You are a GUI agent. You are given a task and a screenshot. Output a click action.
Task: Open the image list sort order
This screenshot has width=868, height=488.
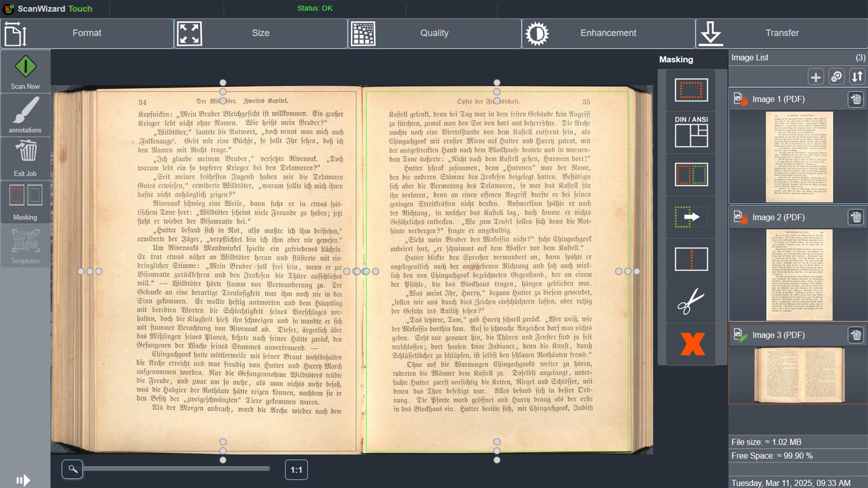tap(857, 77)
